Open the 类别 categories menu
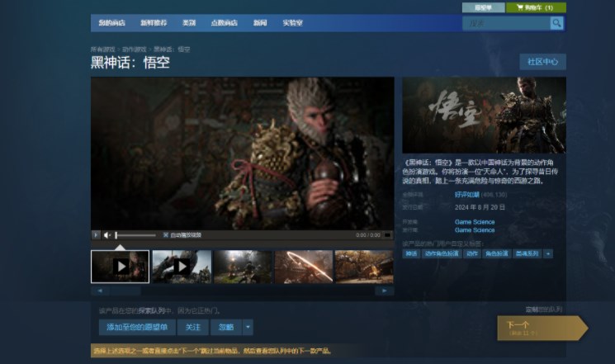 point(189,23)
